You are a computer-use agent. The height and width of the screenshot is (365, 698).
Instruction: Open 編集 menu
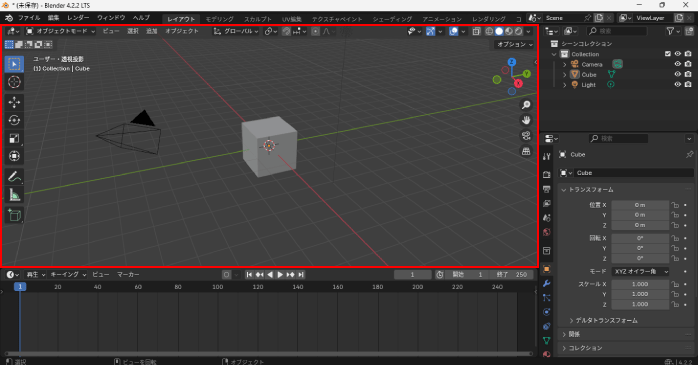(x=53, y=18)
